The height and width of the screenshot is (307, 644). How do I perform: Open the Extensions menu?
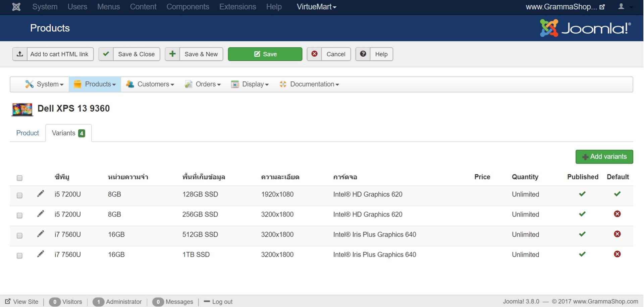238,7
